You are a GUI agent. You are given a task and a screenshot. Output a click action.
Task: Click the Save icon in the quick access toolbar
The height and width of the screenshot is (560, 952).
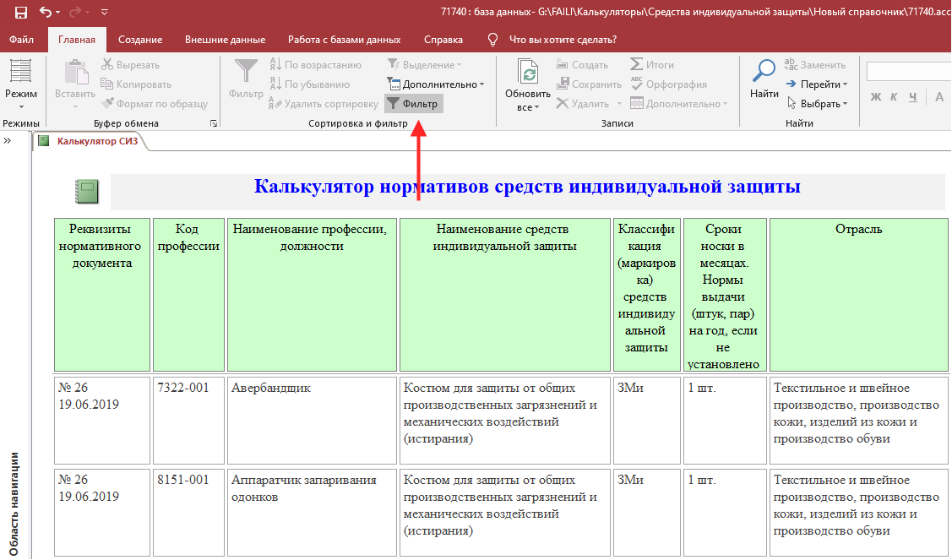tap(20, 12)
